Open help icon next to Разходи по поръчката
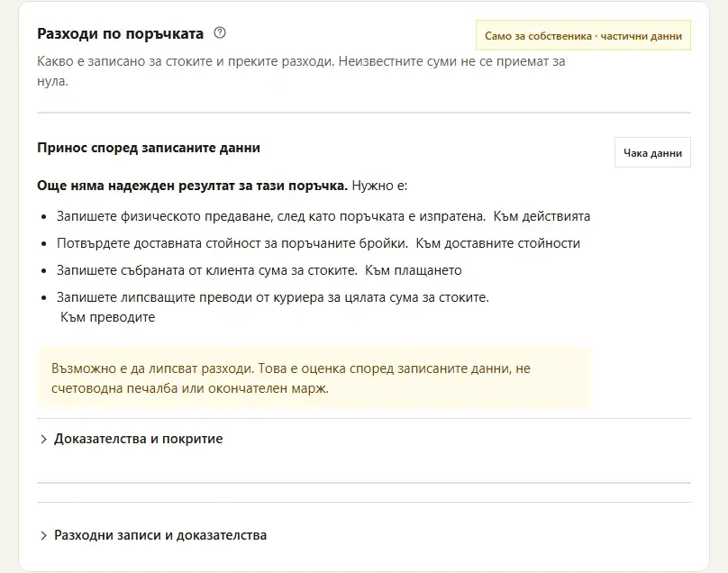Image resolution: width=728 pixels, height=573 pixels. 220,33
